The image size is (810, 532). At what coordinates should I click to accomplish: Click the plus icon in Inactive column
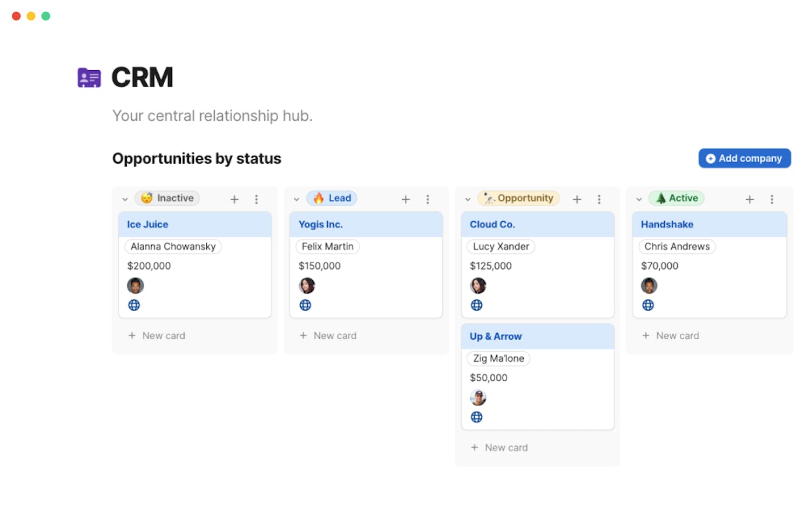pyautogui.click(x=234, y=199)
